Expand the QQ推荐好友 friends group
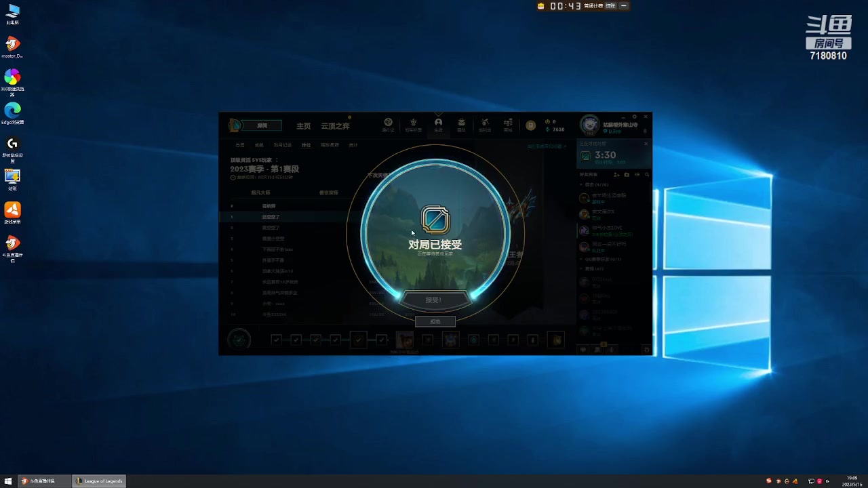Viewport: 868px width, 488px height. [601, 259]
